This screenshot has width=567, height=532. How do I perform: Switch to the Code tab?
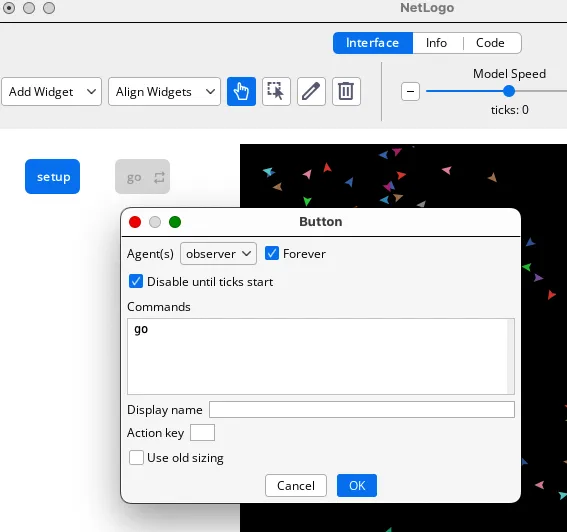490,43
